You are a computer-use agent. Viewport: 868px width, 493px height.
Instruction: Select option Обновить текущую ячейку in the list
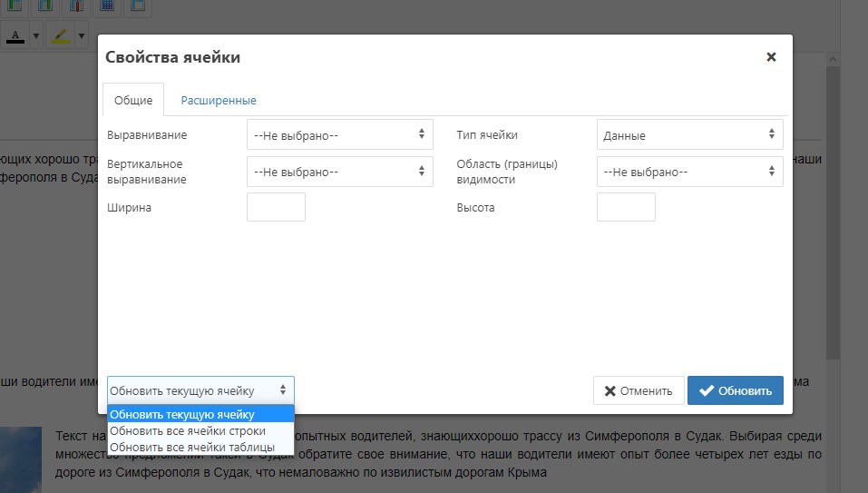coord(200,414)
